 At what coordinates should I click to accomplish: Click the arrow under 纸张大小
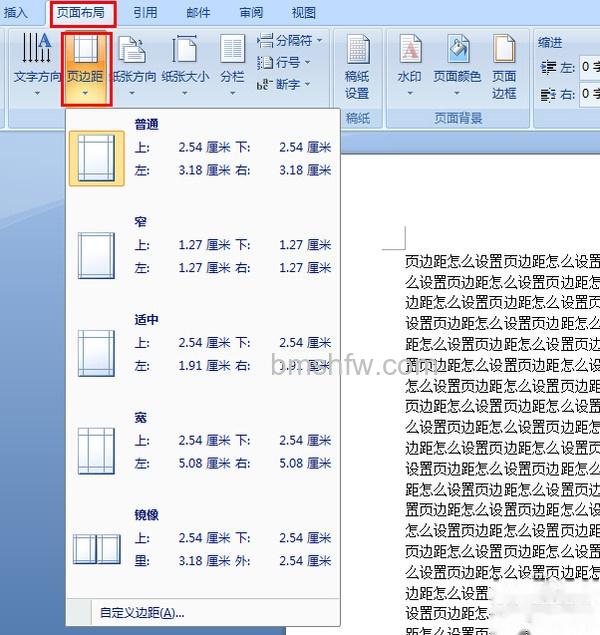(x=185, y=93)
